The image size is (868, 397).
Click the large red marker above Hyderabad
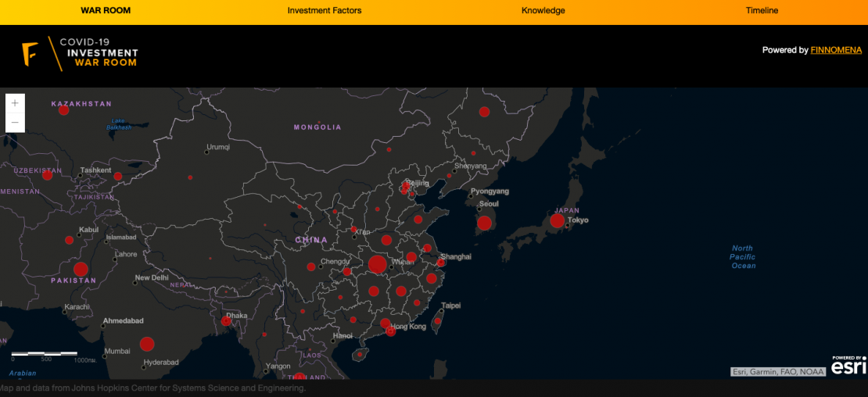[147, 344]
